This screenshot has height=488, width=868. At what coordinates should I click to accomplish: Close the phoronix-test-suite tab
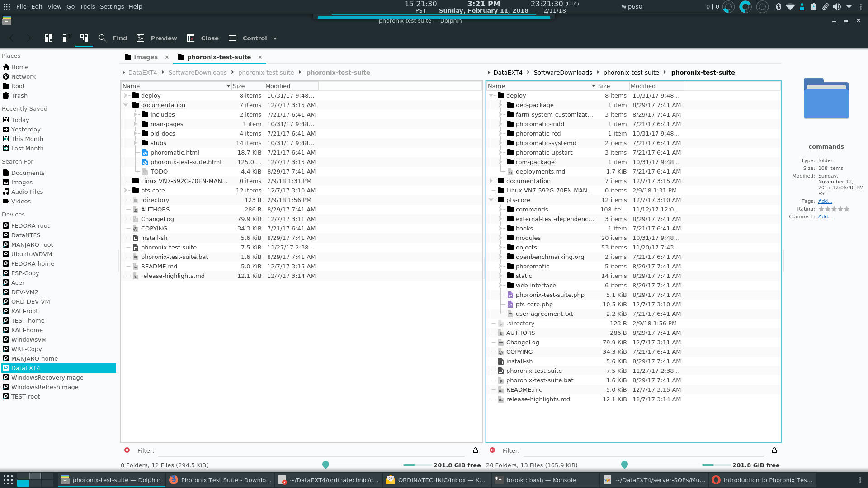pos(260,57)
